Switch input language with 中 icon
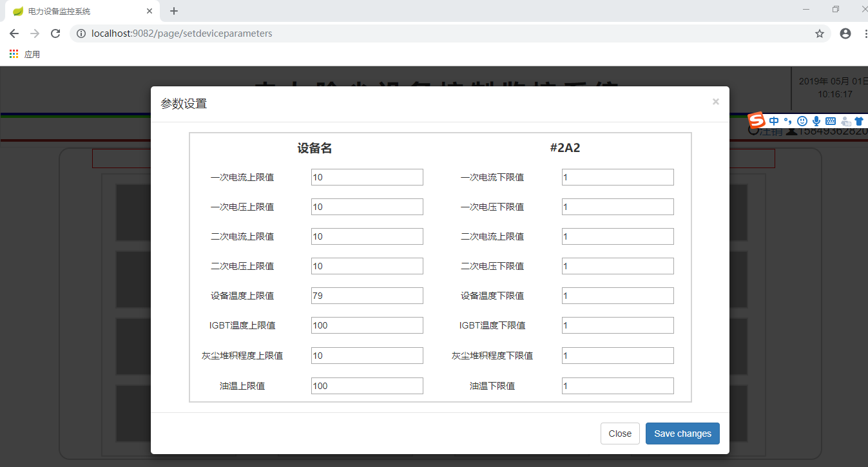This screenshot has height=467, width=868. point(774,121)
